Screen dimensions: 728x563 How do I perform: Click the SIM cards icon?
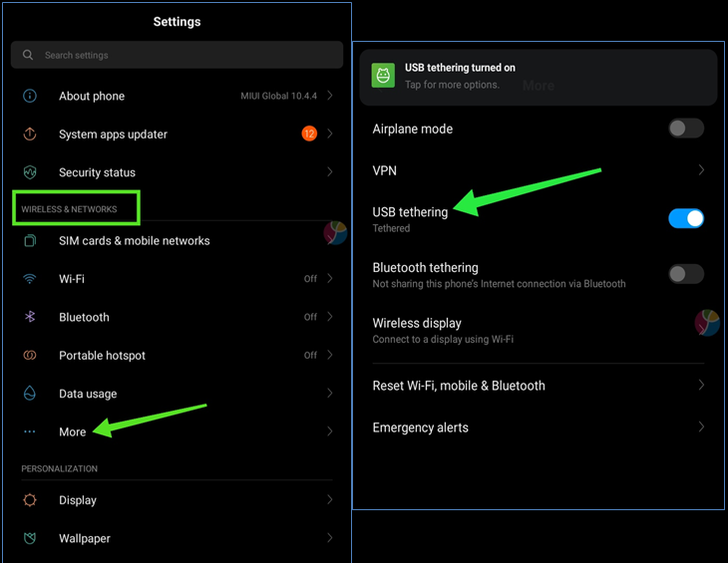tap(30, 241)
